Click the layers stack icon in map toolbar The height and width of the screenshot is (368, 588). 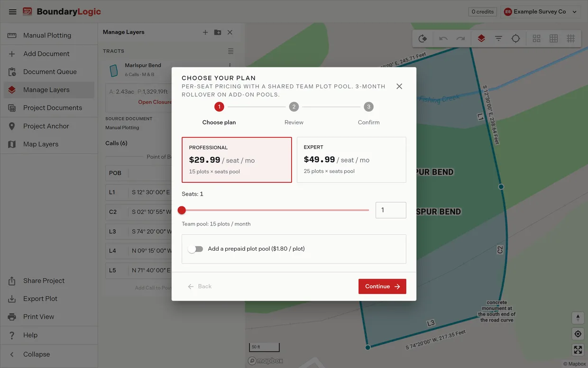[481, 38]
